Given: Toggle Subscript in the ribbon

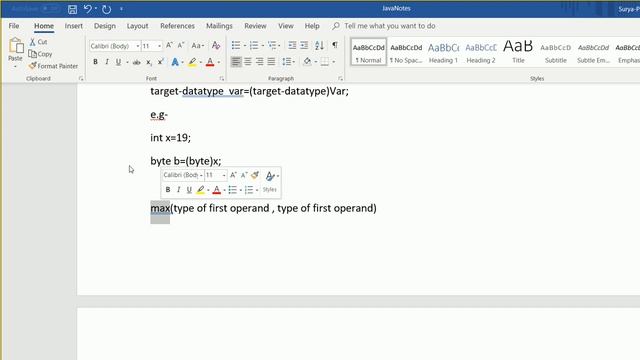Looking at the screenshot, I should coord(149,62).
